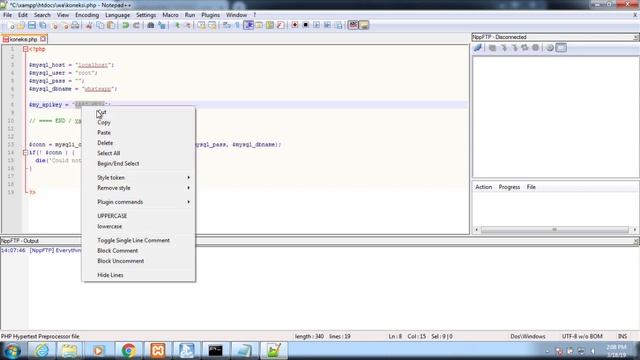640x360 pixels.
Task: Expand the Remove style submenu arrow
Action: 189,188
